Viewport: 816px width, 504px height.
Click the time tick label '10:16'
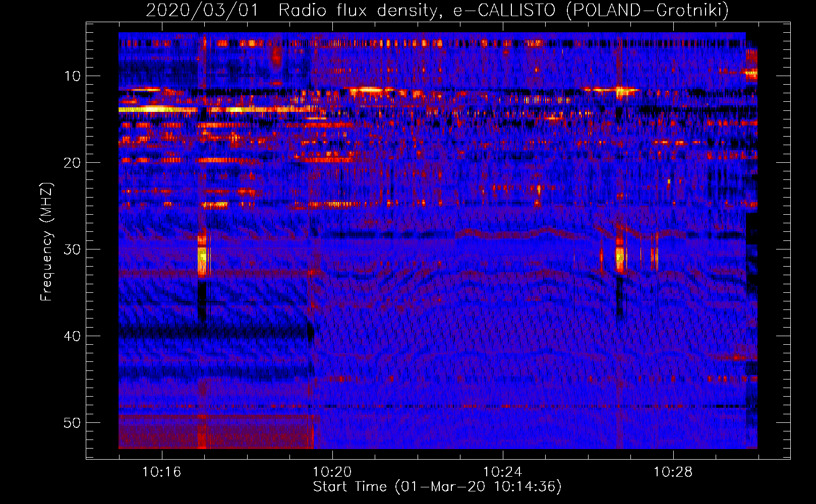tap(161, 472)
